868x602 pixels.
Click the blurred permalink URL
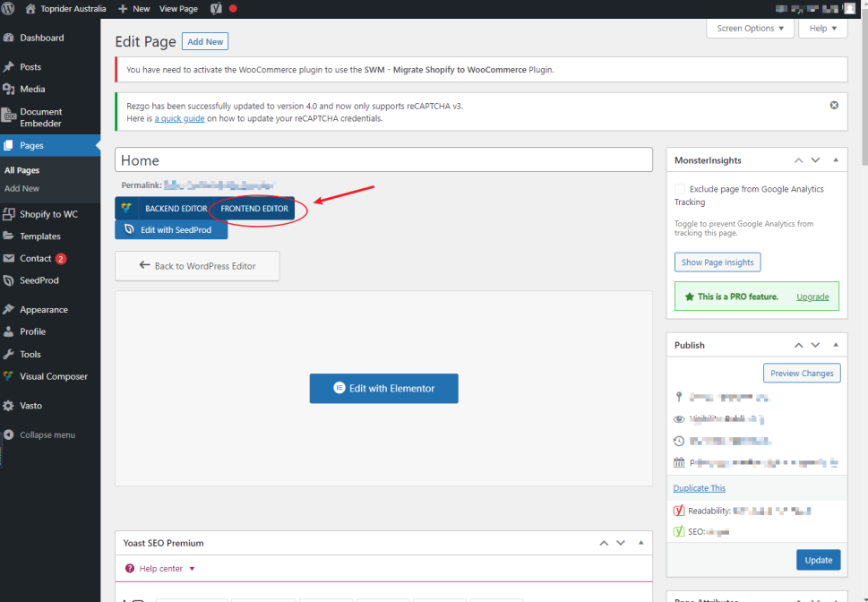click(219, 185)
